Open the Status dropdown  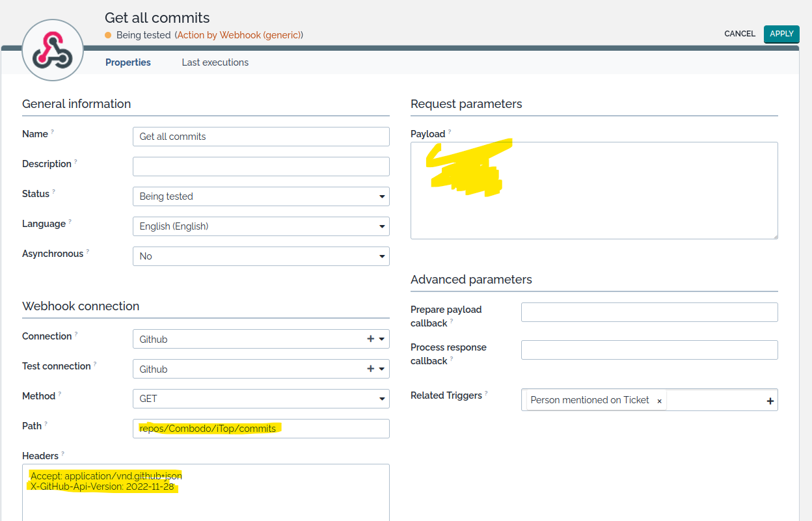pos(261,196)
